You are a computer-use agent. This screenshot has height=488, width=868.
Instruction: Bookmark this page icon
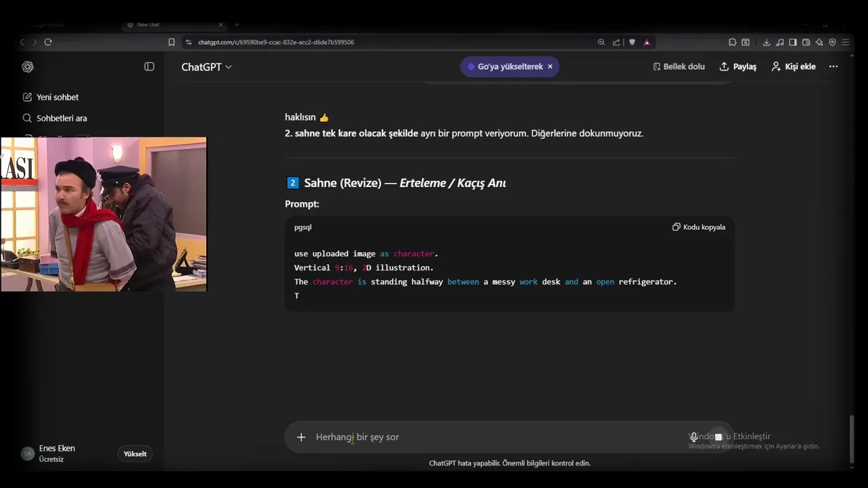172,42
